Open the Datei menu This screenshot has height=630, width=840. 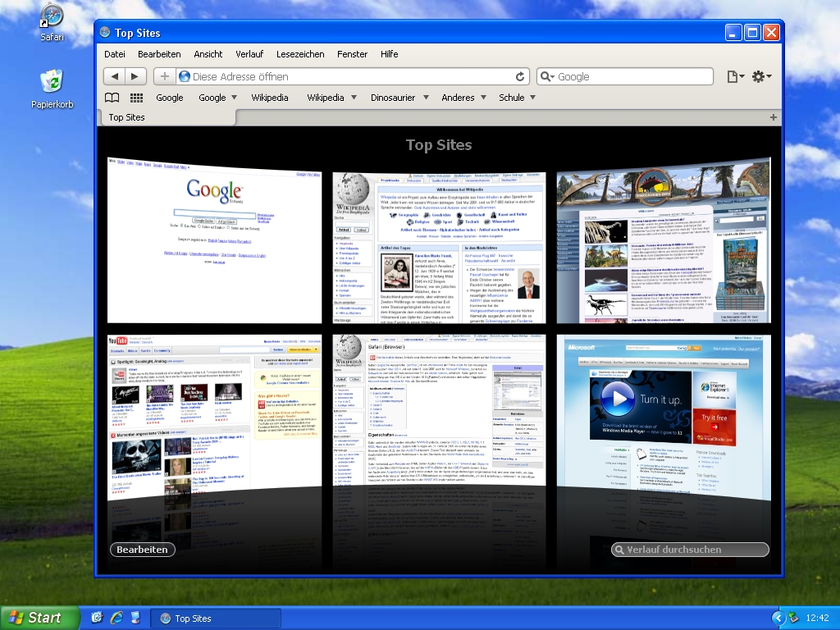click(115, 54)
